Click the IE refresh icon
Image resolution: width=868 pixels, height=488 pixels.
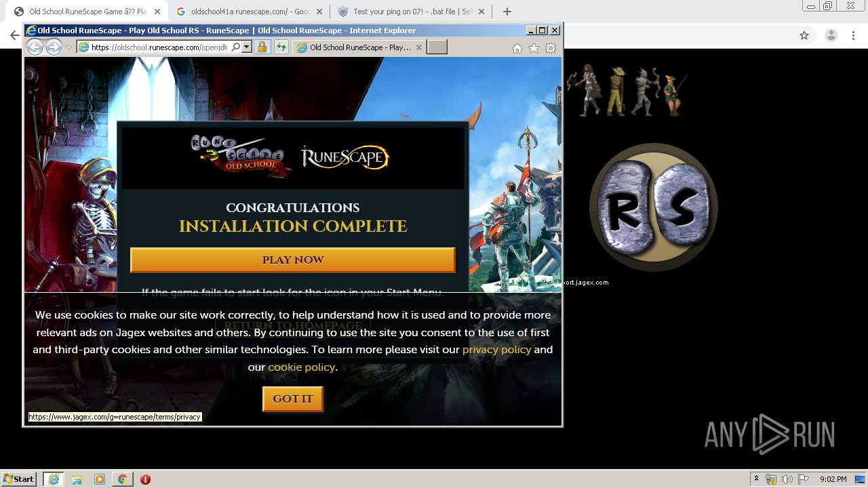(x=281, y=47)
